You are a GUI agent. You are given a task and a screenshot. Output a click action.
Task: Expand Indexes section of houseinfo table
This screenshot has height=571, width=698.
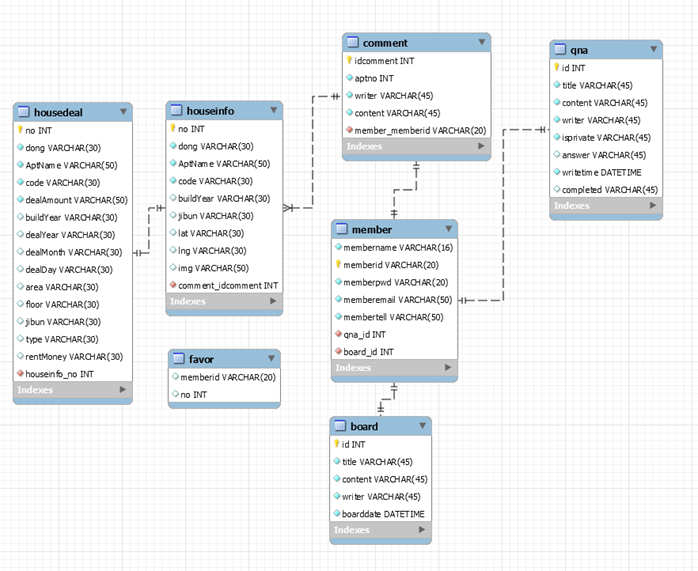tap(273, 301)
